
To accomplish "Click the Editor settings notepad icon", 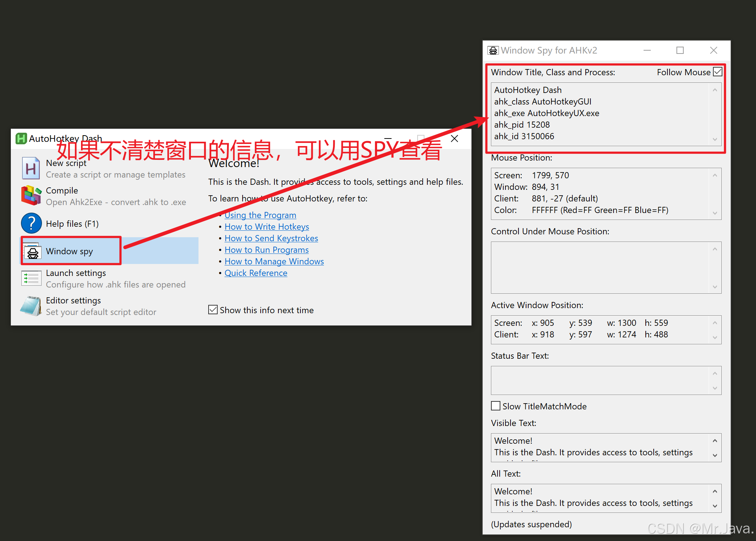I will coord(31,306).
